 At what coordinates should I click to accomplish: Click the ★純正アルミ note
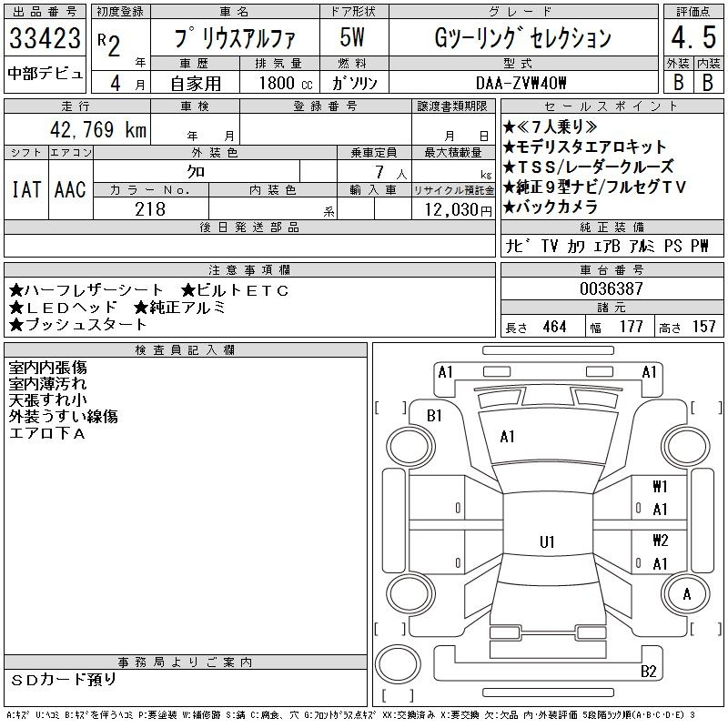[179, 308]
